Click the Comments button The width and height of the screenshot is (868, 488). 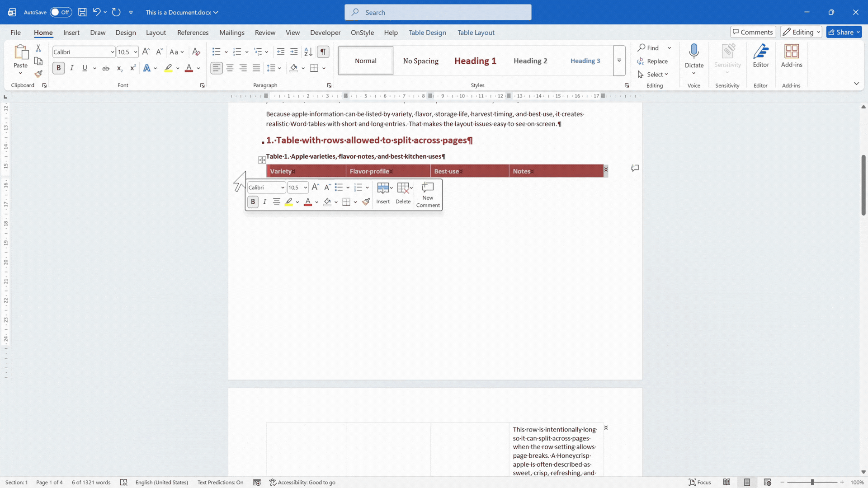(x=753, y=32)
